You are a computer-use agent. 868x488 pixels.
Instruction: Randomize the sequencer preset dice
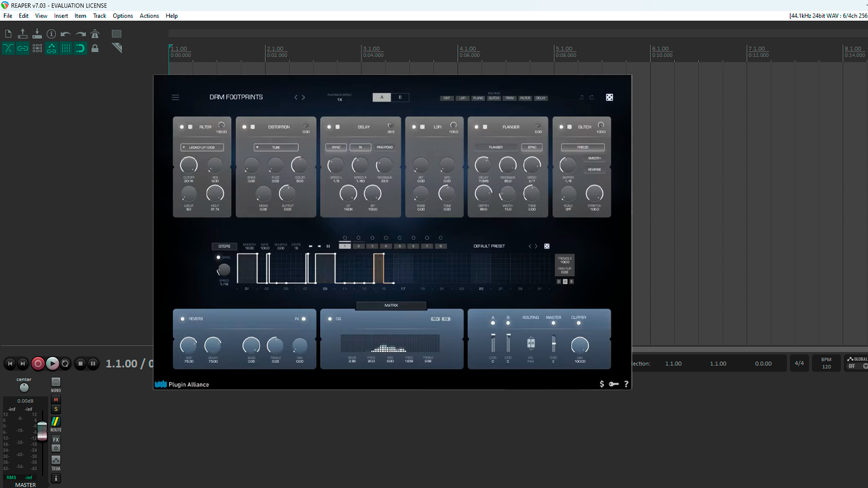tap(546, 247)
